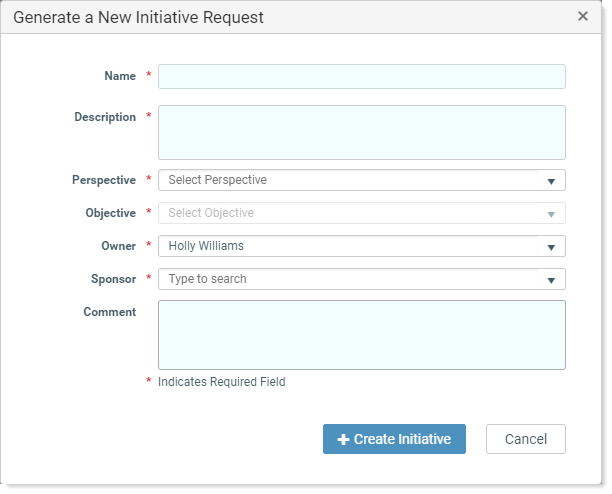Expand the Owner dropdown arrow
The width and height of the screenshot is (612, 494).
click(x=551, y=247)
